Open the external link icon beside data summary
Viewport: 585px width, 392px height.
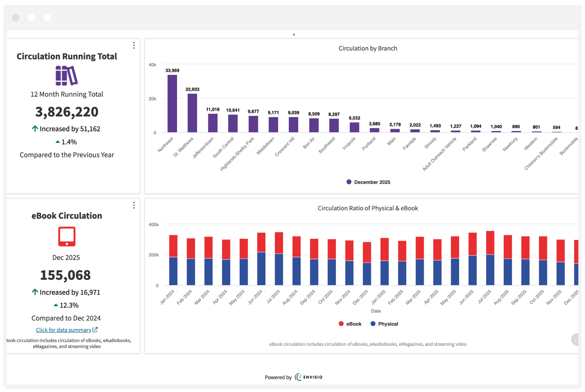pos(95,330)
